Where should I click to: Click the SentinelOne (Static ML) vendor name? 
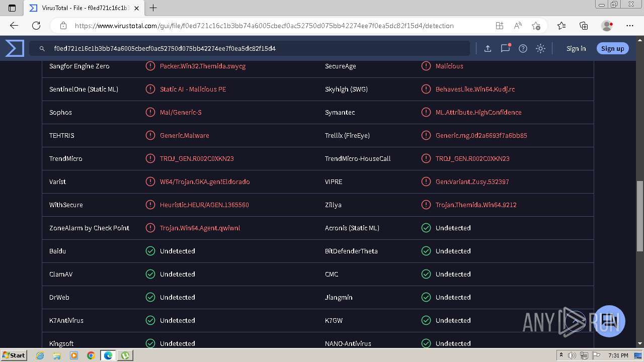pyautogui.click(x=84, y=89)
